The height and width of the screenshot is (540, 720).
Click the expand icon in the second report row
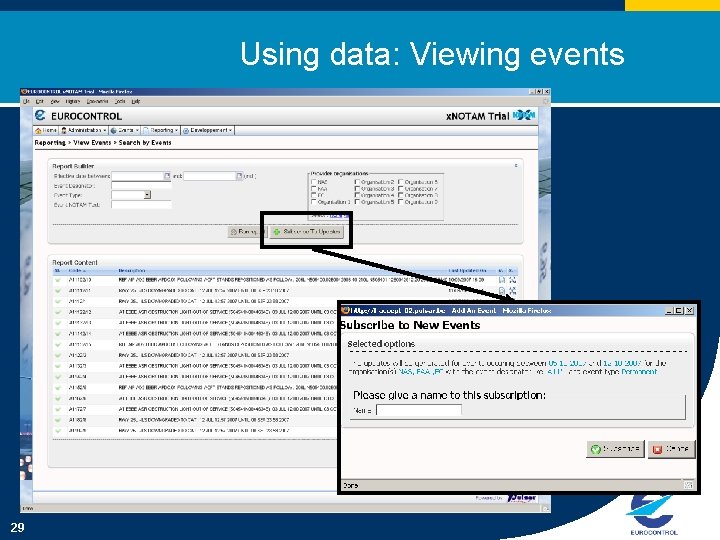(x=512, y=291)
